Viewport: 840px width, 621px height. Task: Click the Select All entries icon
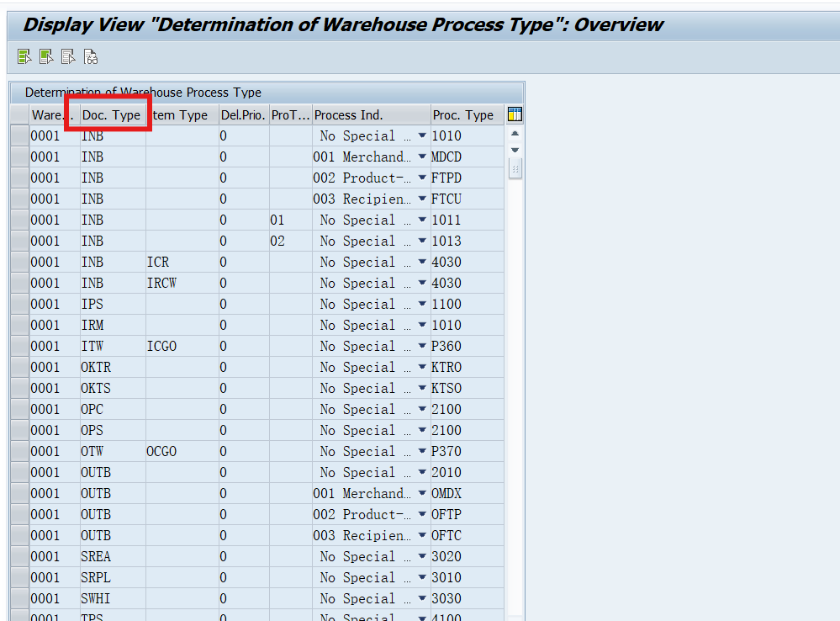point(24,56)
